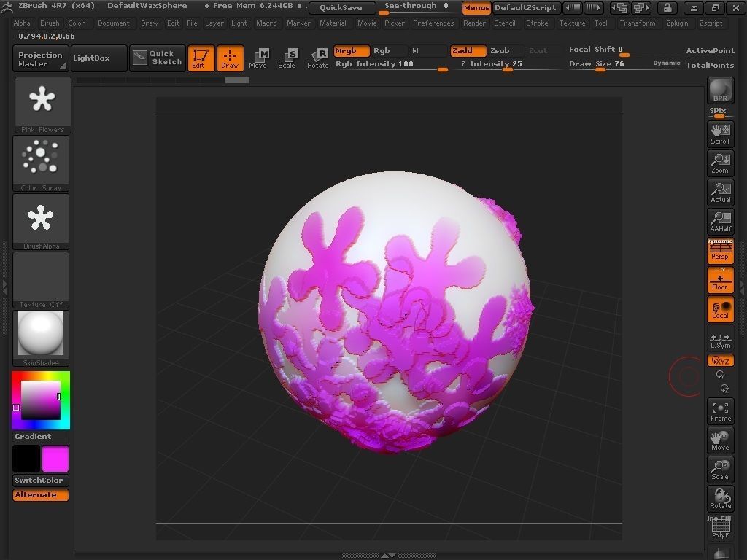The image size is (747, 560).
Task: Click the QuickSave button
Action: click(x=341, y=7)
